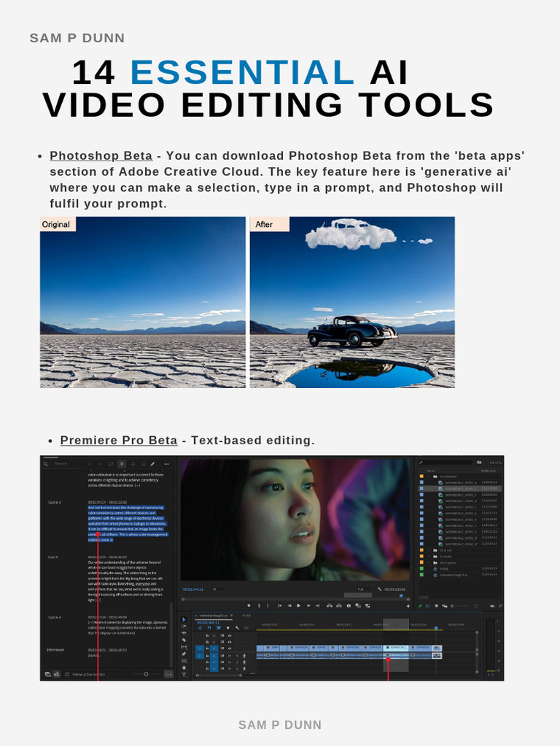560x747 pixels.
Task: Select the Pen tool in timeline toolbar
Action: click(x=184, y=654)
